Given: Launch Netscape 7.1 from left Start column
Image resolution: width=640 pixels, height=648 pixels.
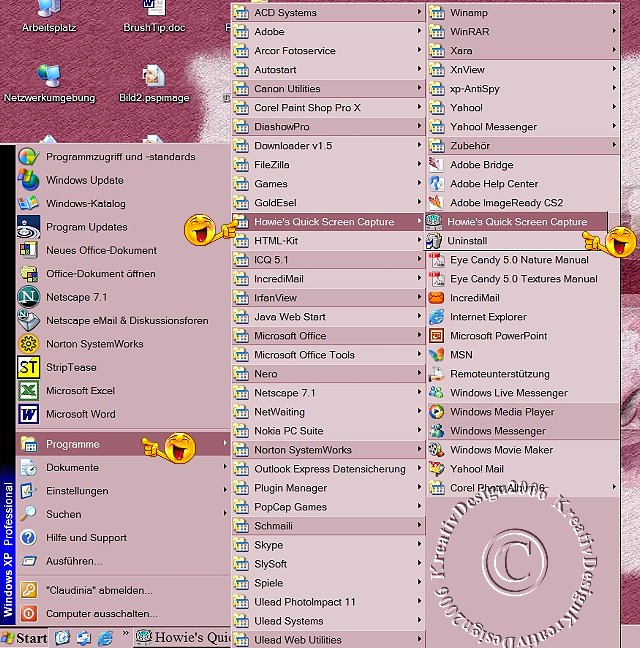Looking at the screenshot, I should click(123, 297).
